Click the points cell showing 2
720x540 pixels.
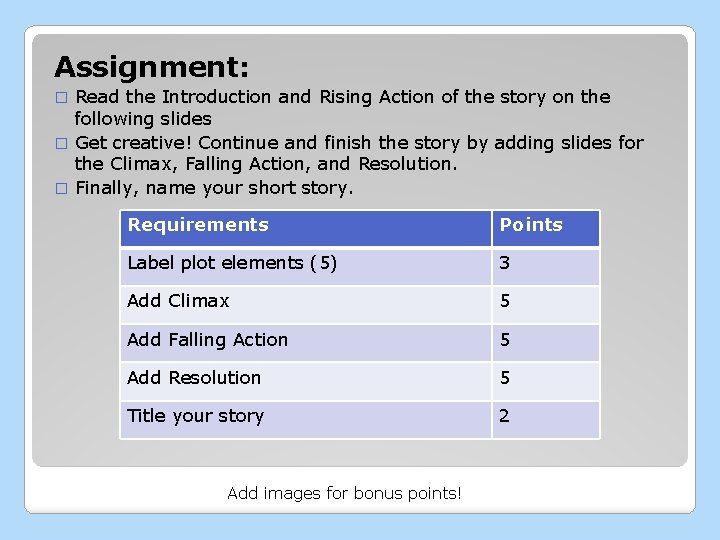[x=545, y=417]
